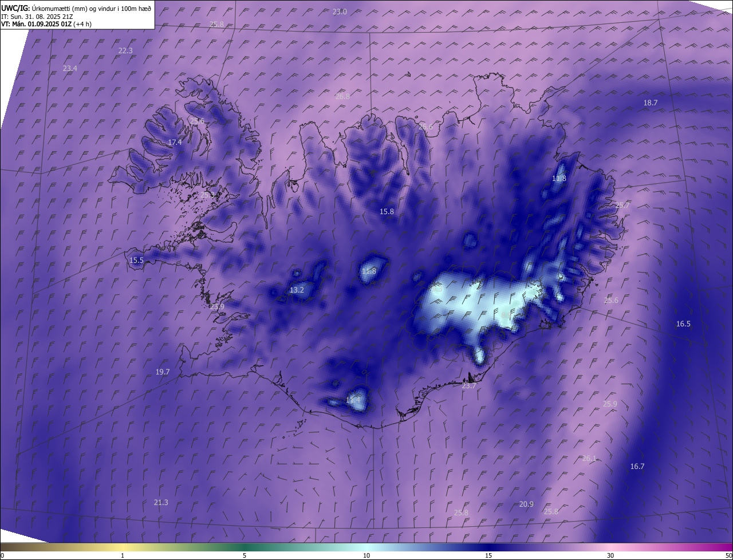Click the colour scale tick label 15
The height and width of the screenshot is (560, 733).
[x=488, y=555]
